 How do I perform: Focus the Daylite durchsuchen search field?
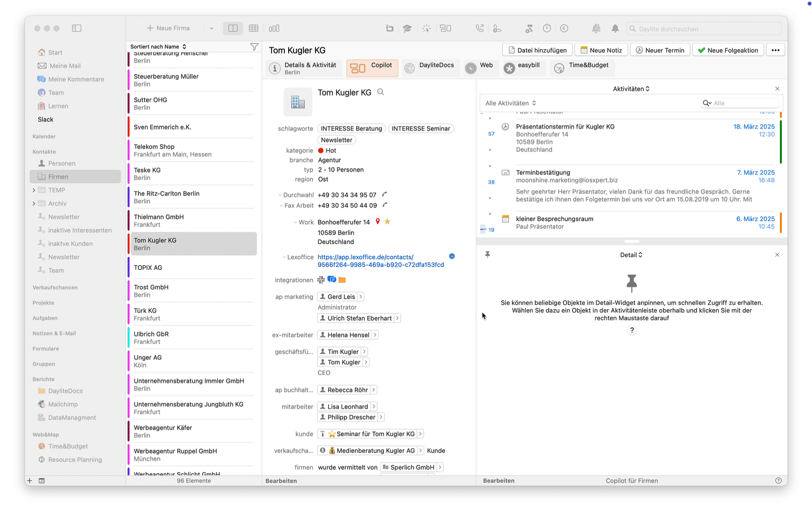[704, 29]
